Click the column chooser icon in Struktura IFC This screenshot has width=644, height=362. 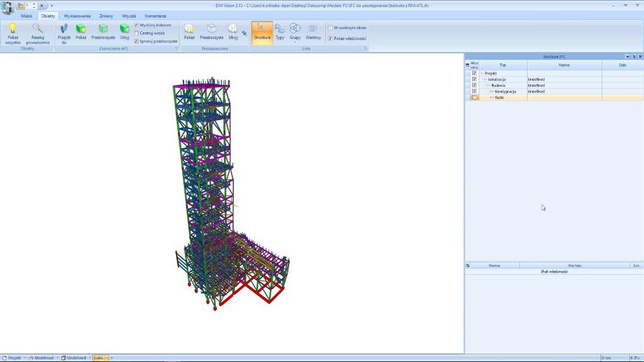467,65
